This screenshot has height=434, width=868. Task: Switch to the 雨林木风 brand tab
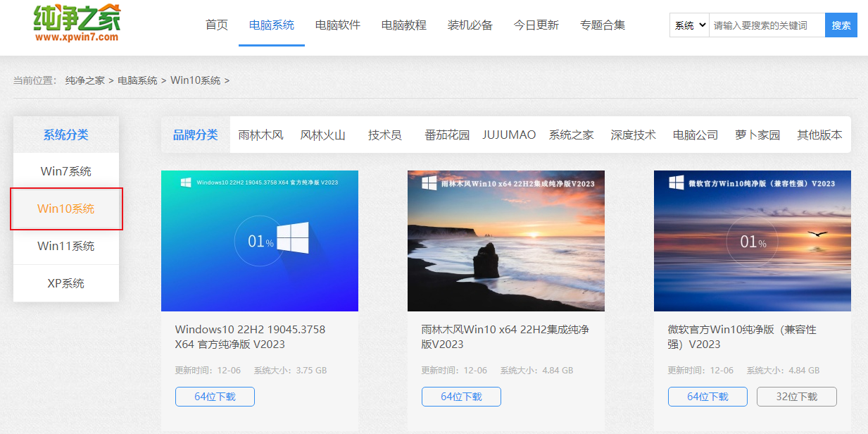[x=261, y=135]
